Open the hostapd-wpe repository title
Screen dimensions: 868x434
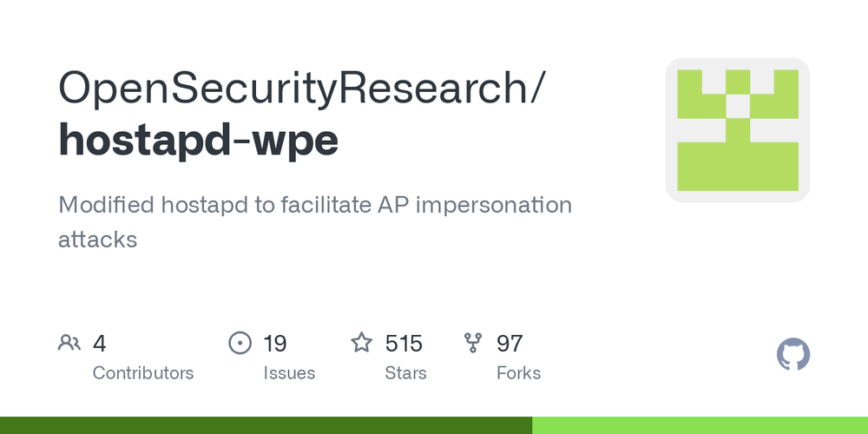coord(198,141)
